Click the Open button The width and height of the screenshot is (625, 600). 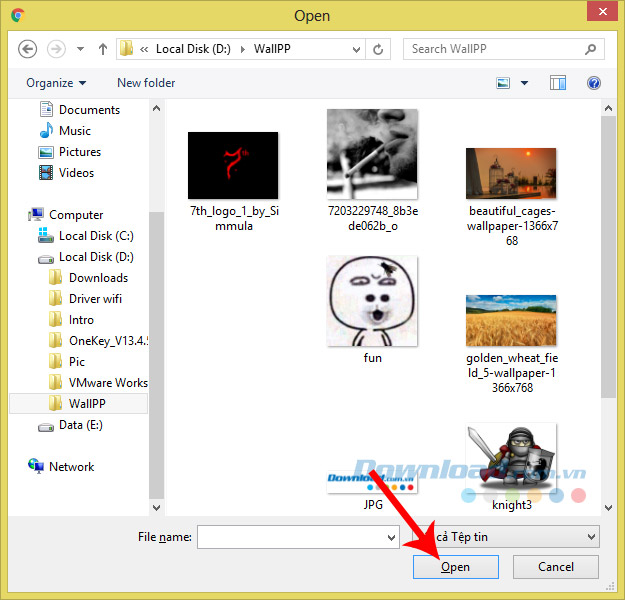(455, 566)
